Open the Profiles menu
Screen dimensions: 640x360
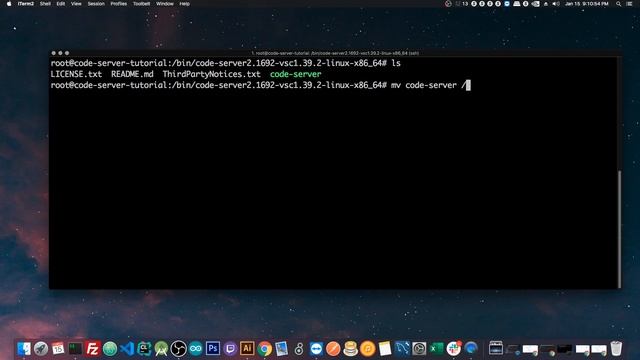119,4
